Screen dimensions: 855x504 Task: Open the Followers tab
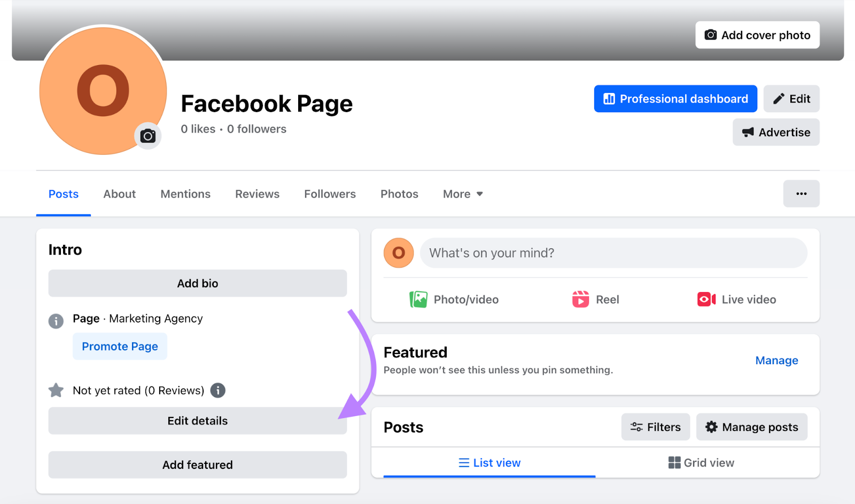(x=330, y=194)
